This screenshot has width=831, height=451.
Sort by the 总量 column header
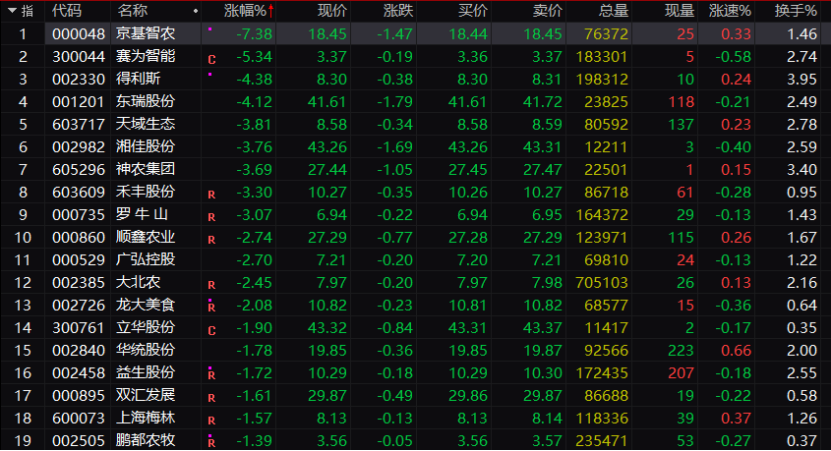(614, 11)
